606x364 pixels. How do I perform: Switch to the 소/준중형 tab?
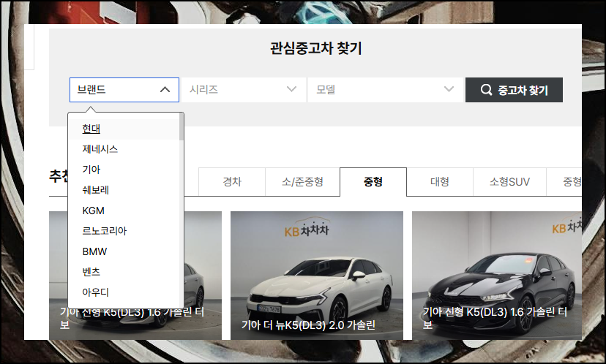point(302,182)
